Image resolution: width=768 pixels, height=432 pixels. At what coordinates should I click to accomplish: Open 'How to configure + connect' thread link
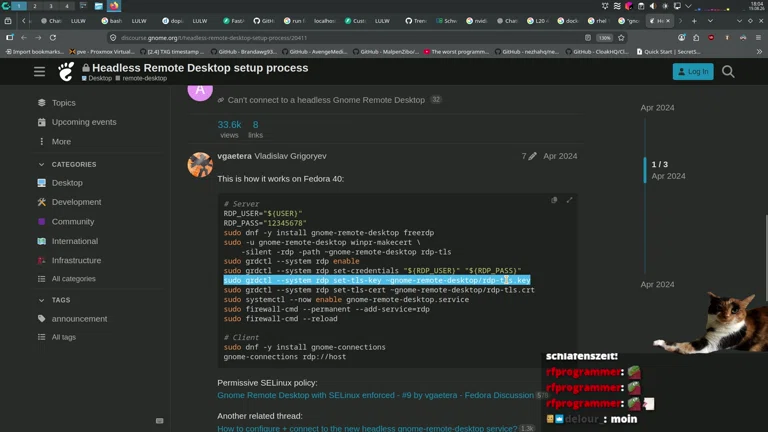pos(367,428)
